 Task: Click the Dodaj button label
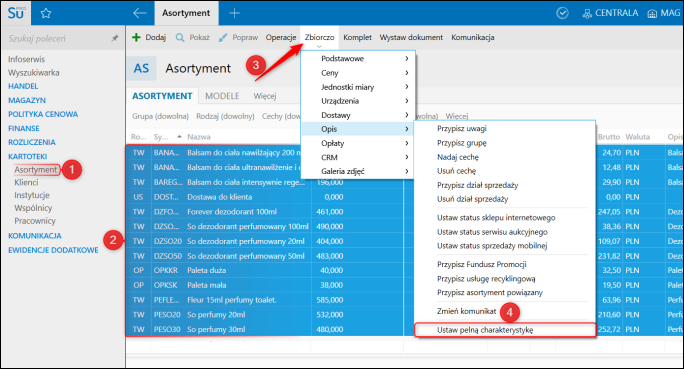tap(156, 38)
